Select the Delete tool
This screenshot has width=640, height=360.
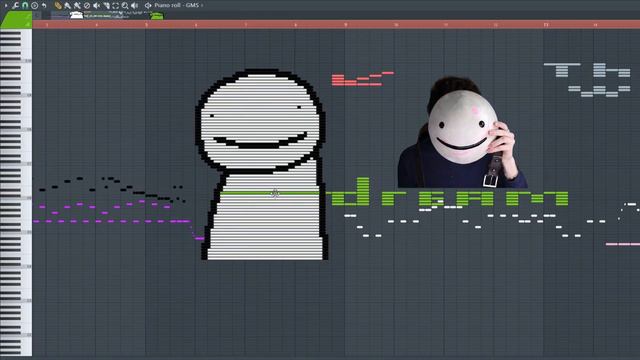click(87, 6)
